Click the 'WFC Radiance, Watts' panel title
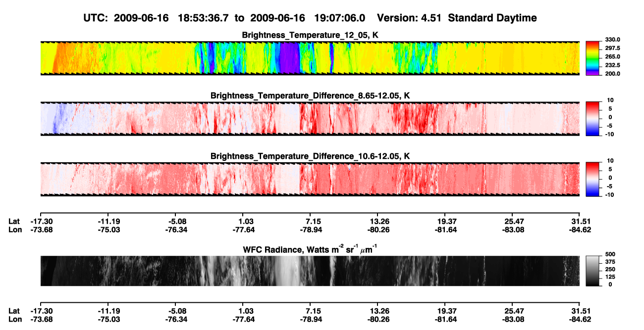Image resolution: width=644 pixels, height=330 pixels. [310, 249]
